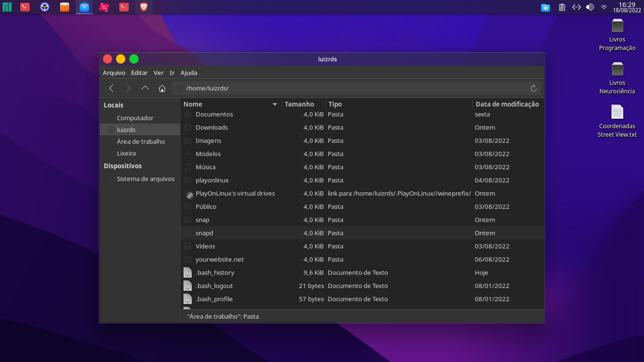The height and width of the screenshot is (362, 644).
Task: Select the snap folder name
Action: pos(202,220)
